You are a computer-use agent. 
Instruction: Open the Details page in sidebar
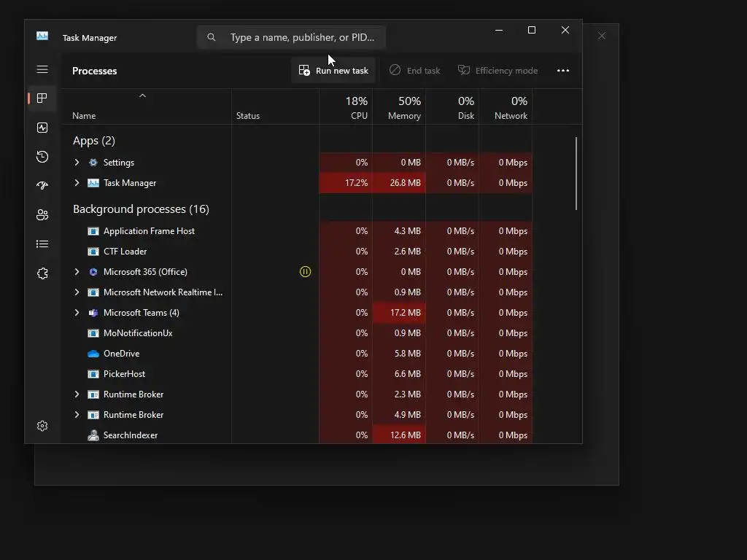click(x=42, y=244)
